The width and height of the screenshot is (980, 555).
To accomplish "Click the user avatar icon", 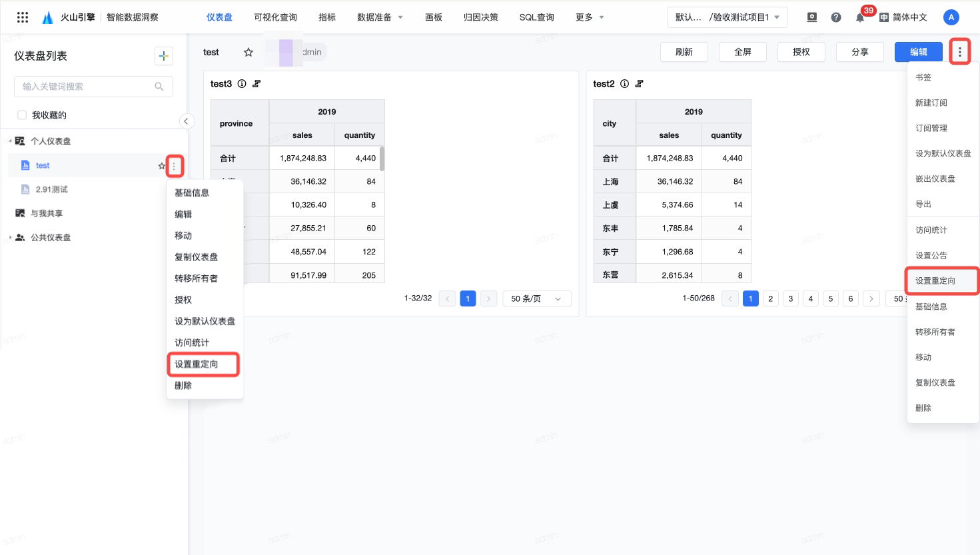I will coord(951,17).
